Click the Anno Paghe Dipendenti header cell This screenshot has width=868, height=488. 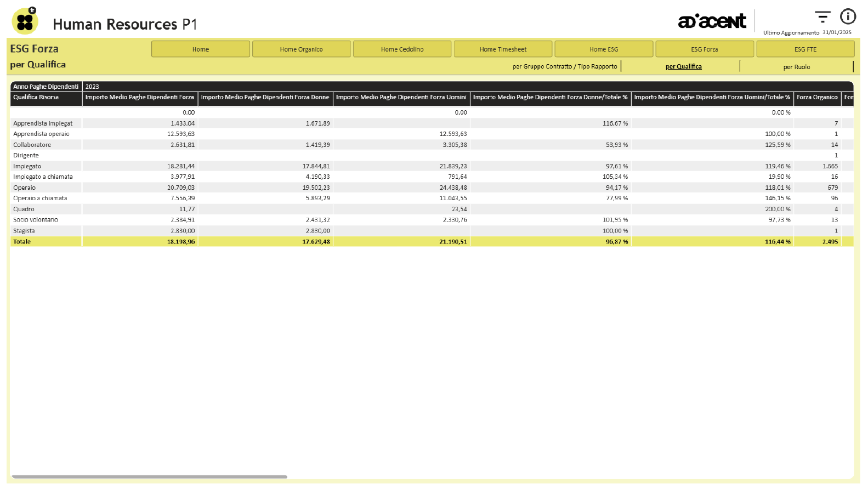[46, 87]
